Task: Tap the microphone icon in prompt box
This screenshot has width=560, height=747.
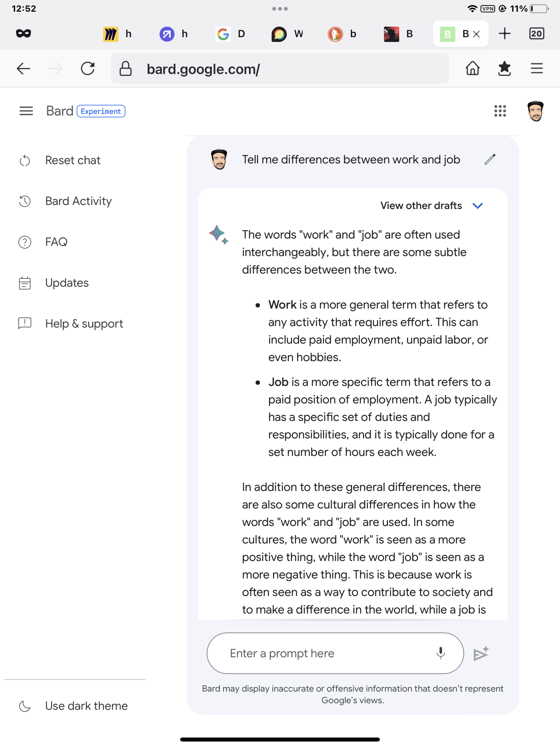Action: [440, 653]
